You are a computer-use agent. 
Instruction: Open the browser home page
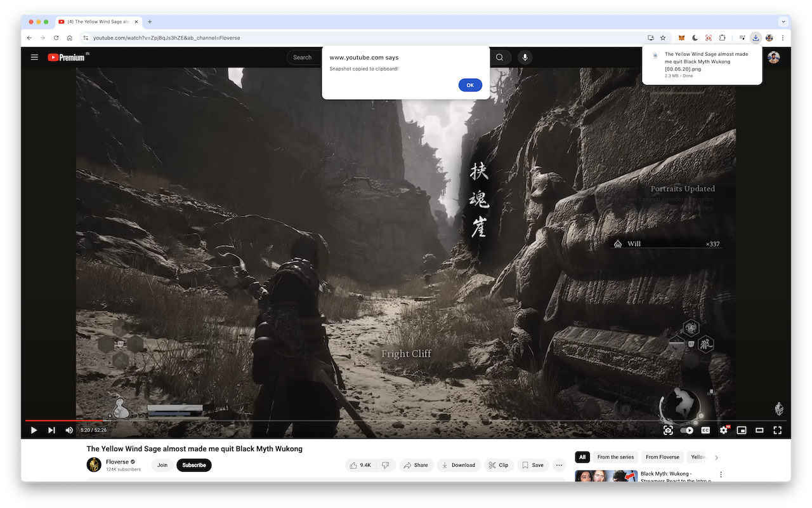[x=70, y=37]
